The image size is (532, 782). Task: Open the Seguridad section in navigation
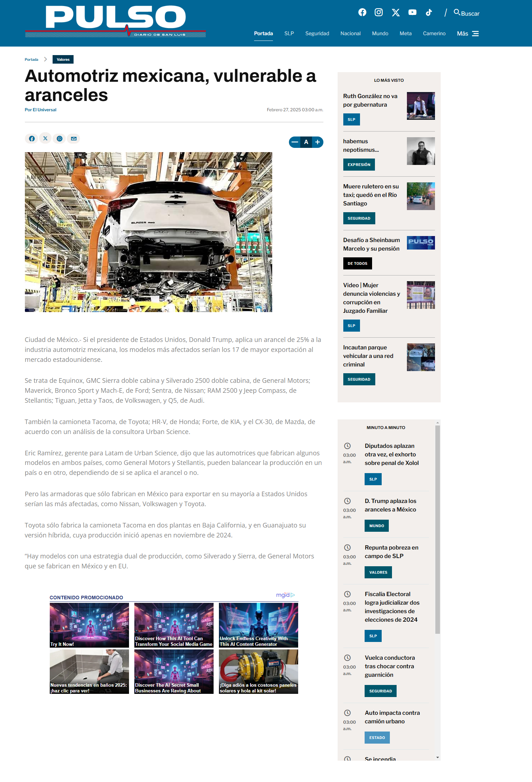click(317, 33)
